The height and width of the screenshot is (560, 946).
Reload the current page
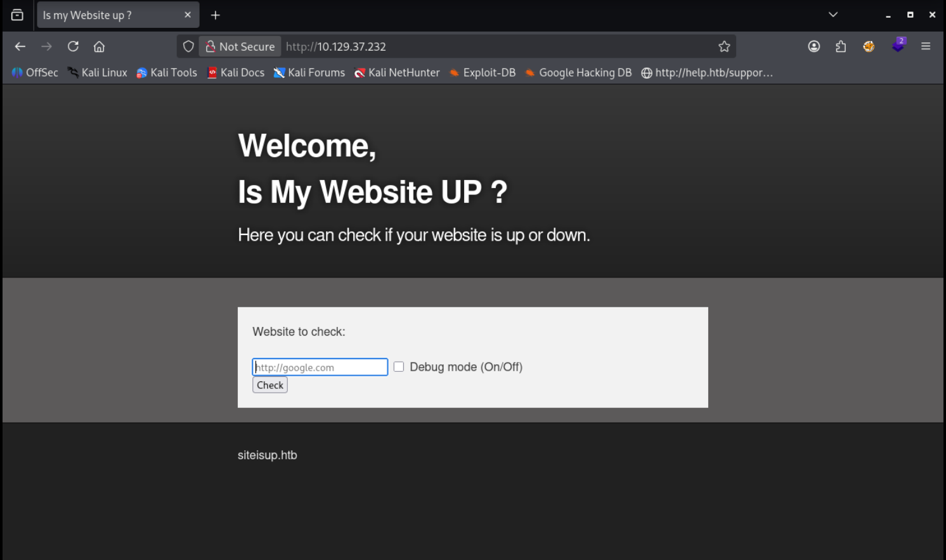[73, 46]
